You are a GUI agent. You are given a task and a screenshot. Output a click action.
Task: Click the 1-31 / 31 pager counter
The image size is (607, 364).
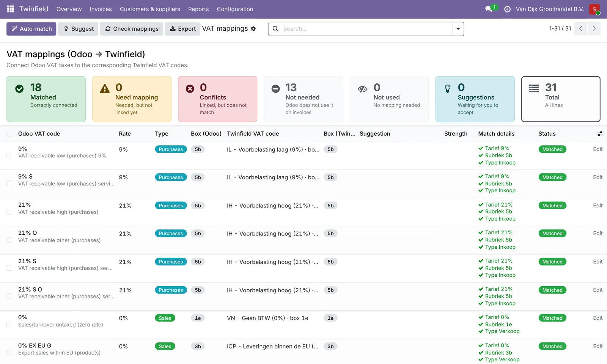tap(560, 29)
